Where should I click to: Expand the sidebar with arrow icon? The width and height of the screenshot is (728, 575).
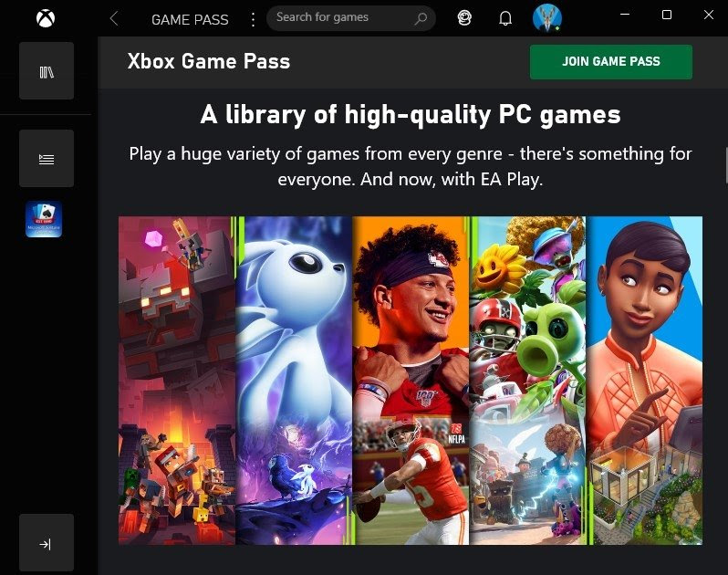tap(47, 543)
